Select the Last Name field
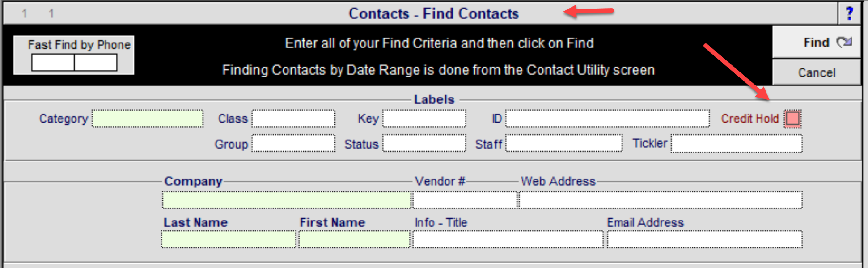The height and width of the screenshot is (268, 868). 229,239
